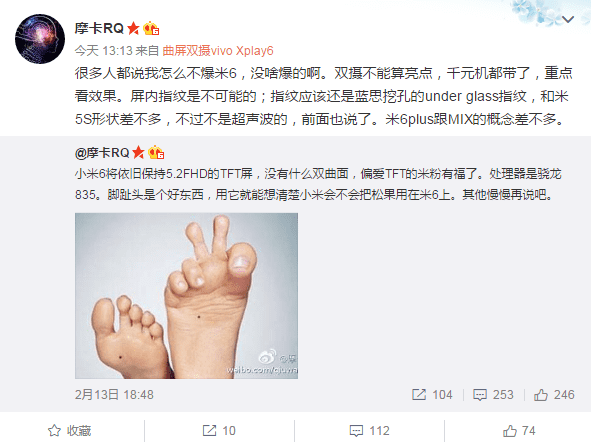Click the 摩卡RQ profile avatar
This screenshot has width=591, height=447.
coord(40,39)
